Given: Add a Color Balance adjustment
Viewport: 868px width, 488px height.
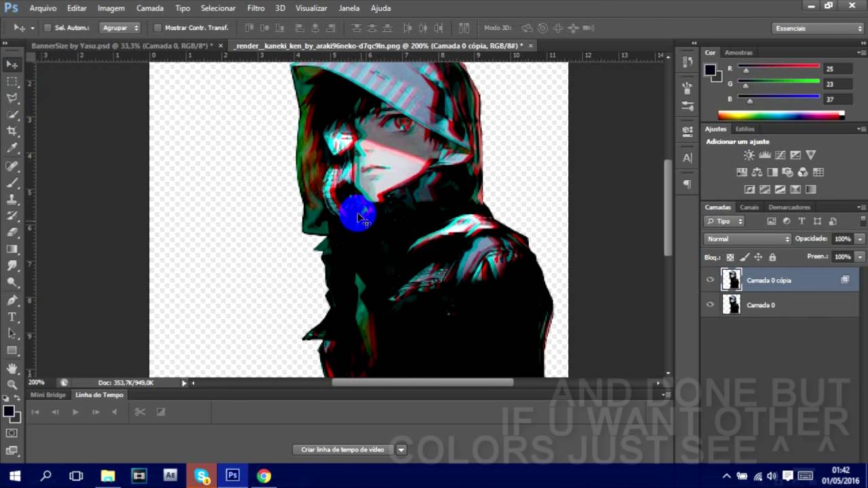Looking at the screenshot, I should coord(757,172).
